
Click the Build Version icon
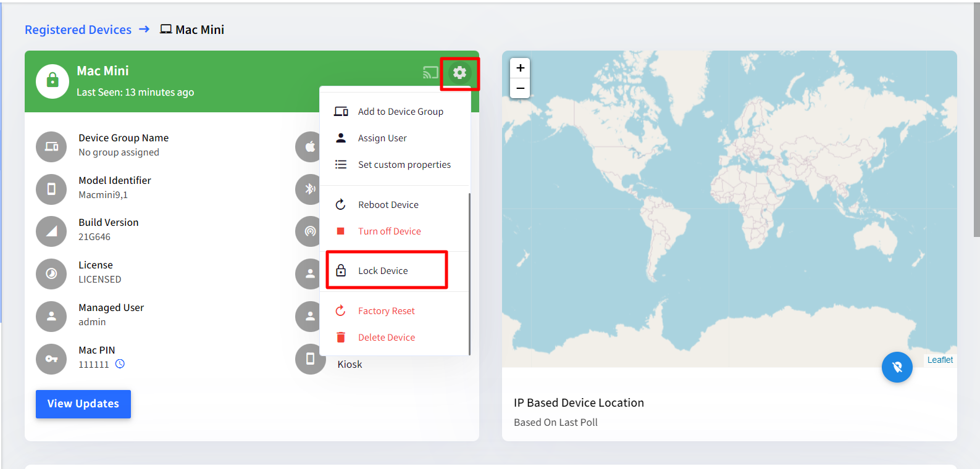(x=51, y=231)
